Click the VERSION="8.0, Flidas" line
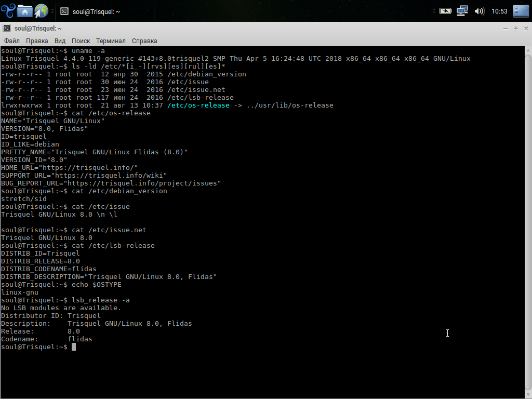Image resolution: width=532 pixels, height=399 pixels. pyautogui.click(x=45, y=129)
